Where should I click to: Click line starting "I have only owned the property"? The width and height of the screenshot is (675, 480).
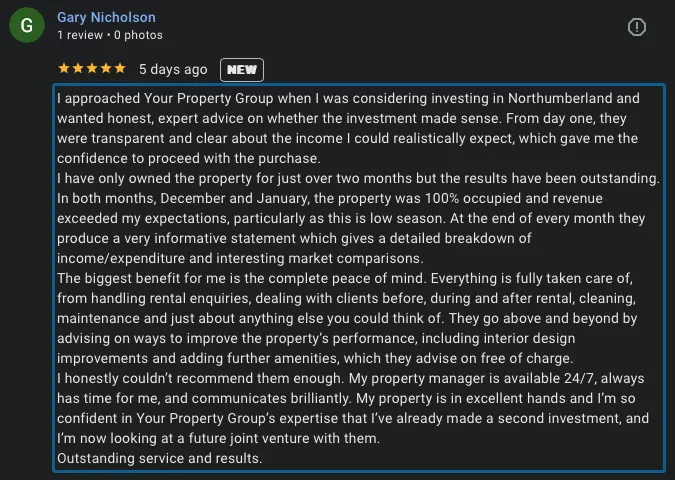coord(358,178)
